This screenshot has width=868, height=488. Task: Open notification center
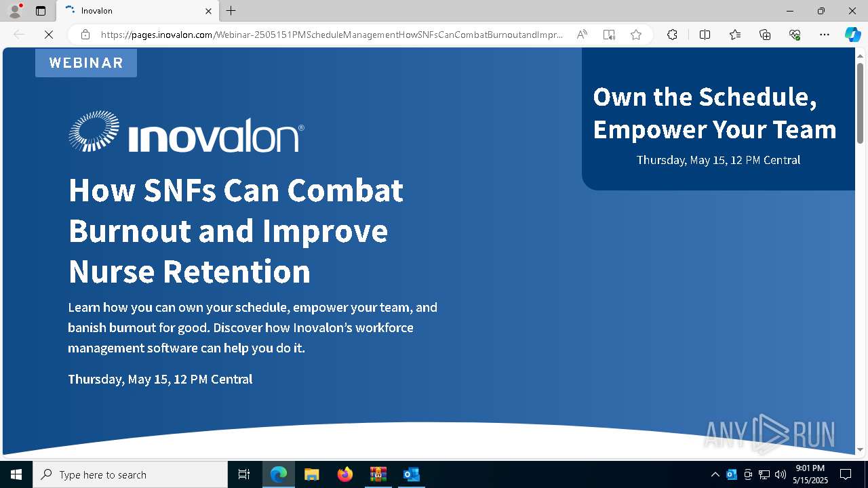[846, 474]
